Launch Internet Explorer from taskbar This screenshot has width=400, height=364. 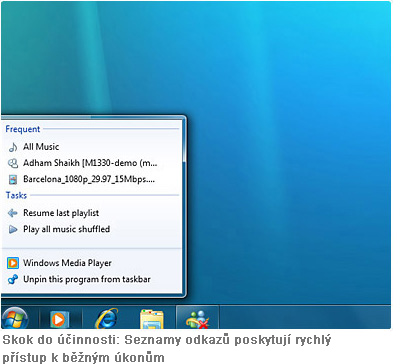[x=107, y=318]
